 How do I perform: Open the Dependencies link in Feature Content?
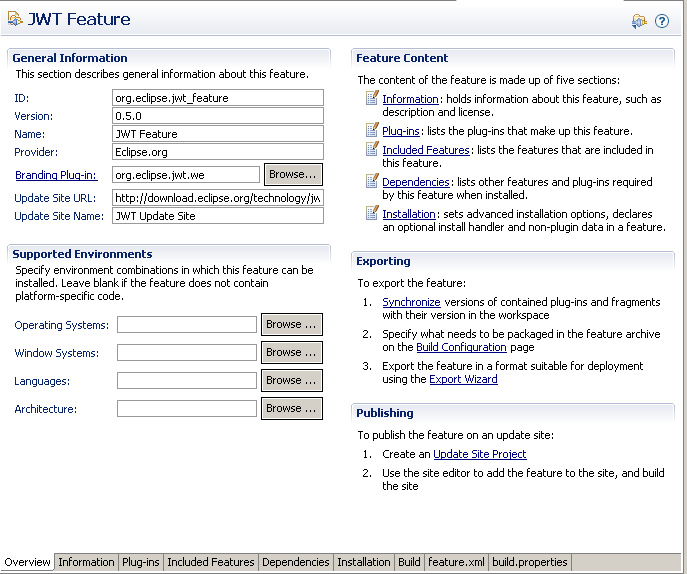(416, 182)
